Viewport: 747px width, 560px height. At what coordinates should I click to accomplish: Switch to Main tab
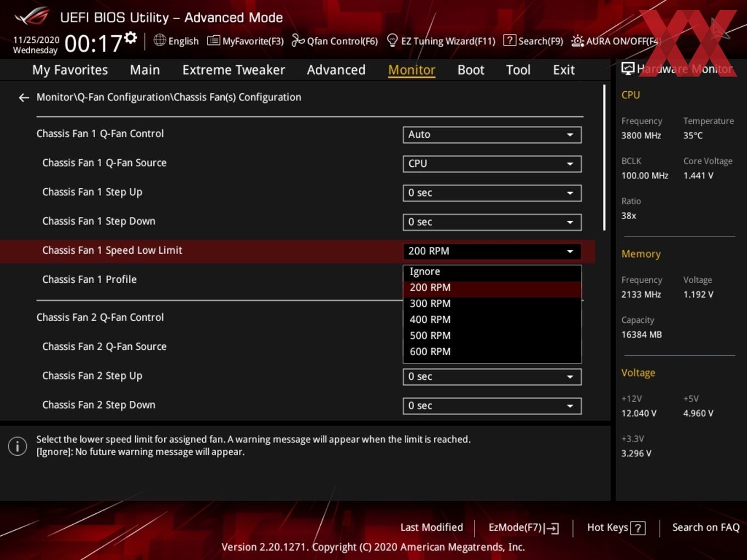(145, 70)
